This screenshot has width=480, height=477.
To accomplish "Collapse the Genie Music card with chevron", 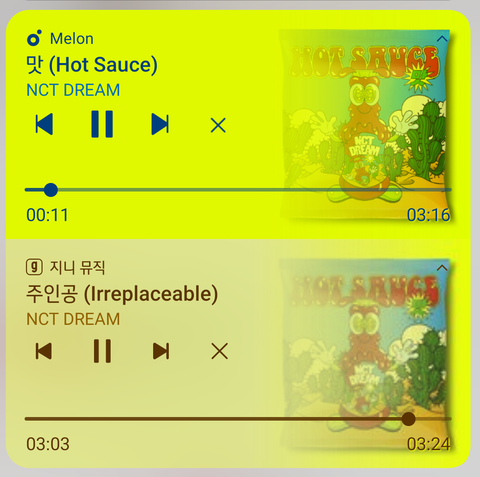I will (442, 268).
